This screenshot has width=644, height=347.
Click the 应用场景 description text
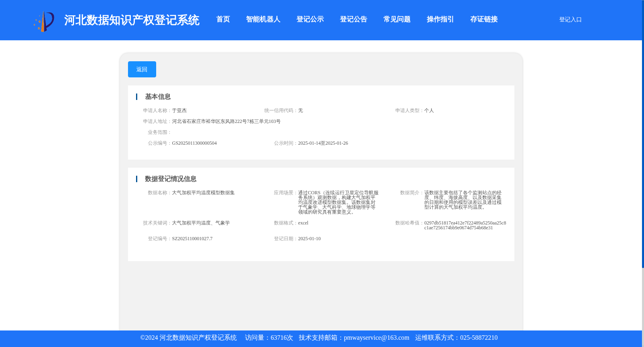[x=339, y=202]
